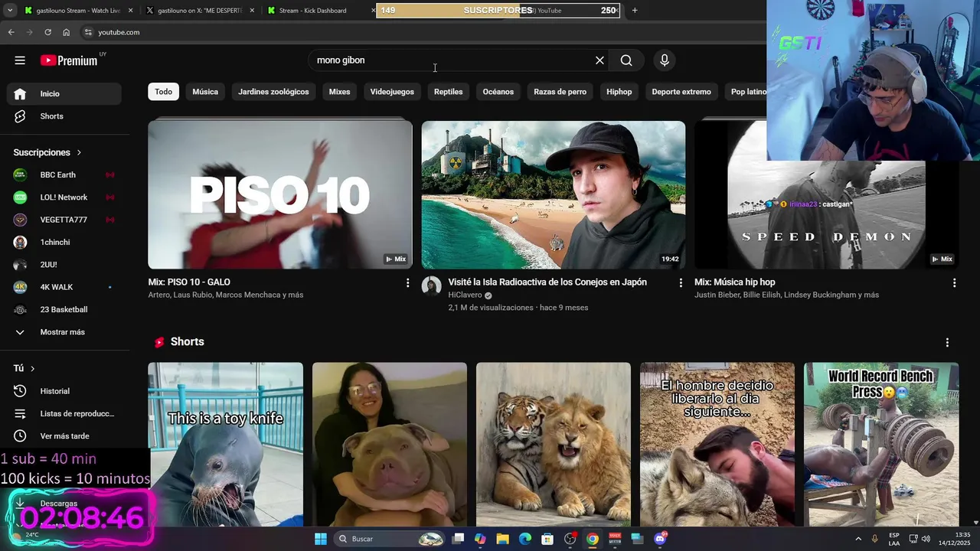
Task: Open Historial
Action: pyautogui.click(x=64, y=391)
